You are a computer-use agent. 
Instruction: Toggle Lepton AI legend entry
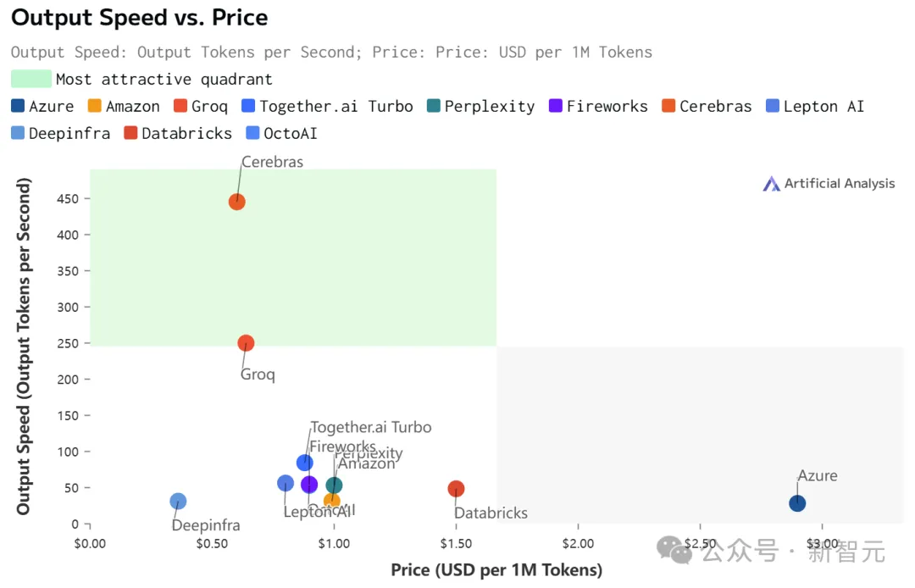point(815,106)
